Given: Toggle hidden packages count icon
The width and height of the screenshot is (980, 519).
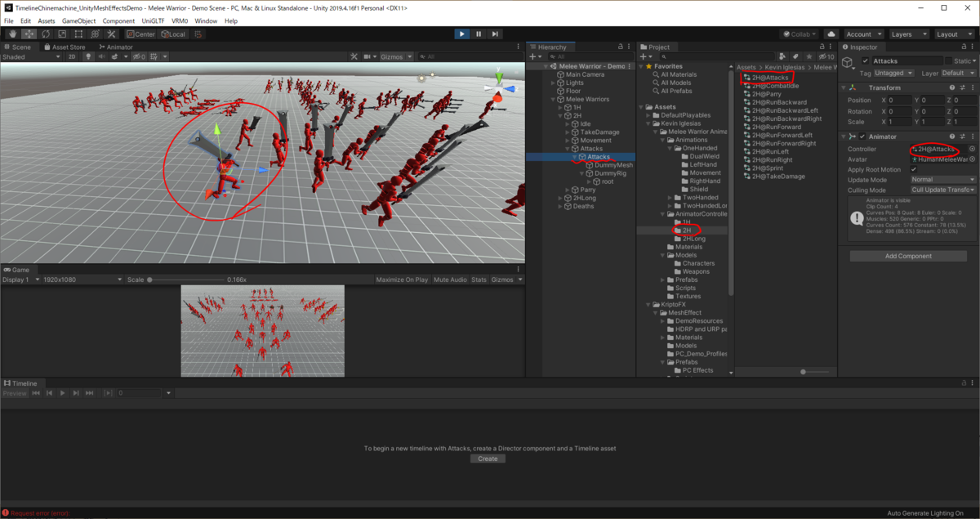Looking at the screenshot, I should pyautogui.click(x=826, y=56).
